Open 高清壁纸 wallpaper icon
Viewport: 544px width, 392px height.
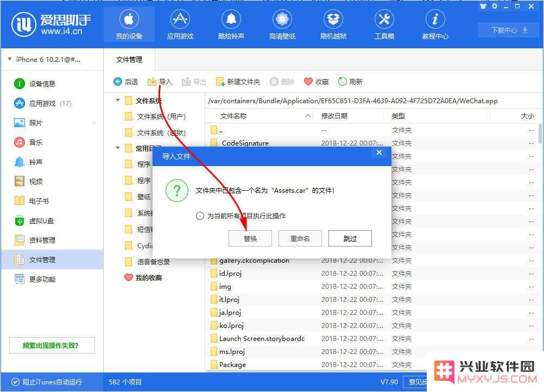pos(282,24)
